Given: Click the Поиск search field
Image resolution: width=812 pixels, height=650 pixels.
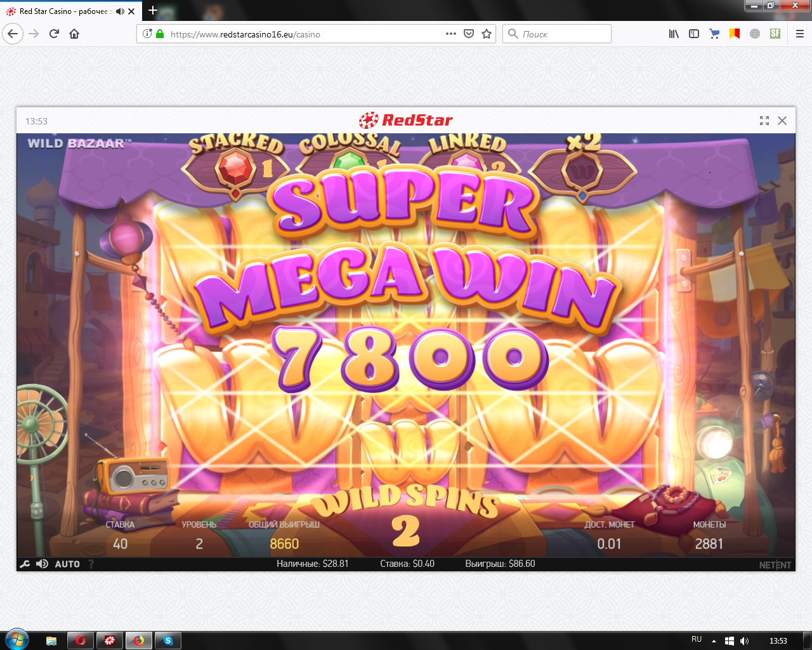Looking at the screenshot, I should point(556,34).
